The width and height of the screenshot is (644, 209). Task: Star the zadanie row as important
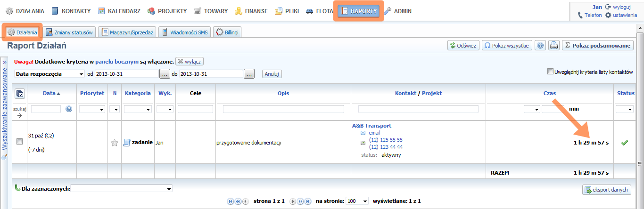coord(114,143)
